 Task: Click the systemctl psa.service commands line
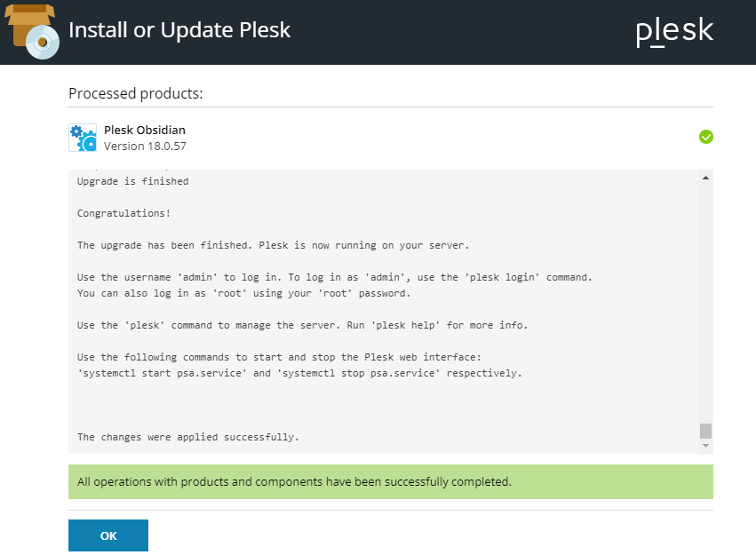pyautogui.click(x=299, y=373)
